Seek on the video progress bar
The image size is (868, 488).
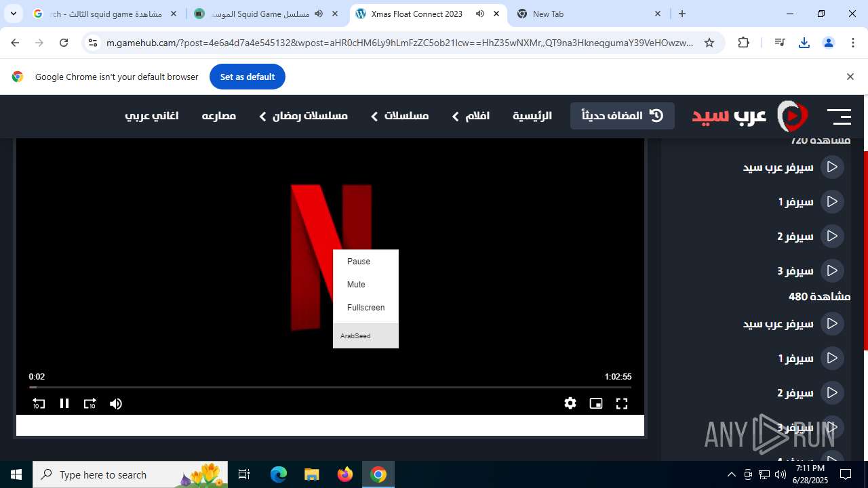(330, 387)
